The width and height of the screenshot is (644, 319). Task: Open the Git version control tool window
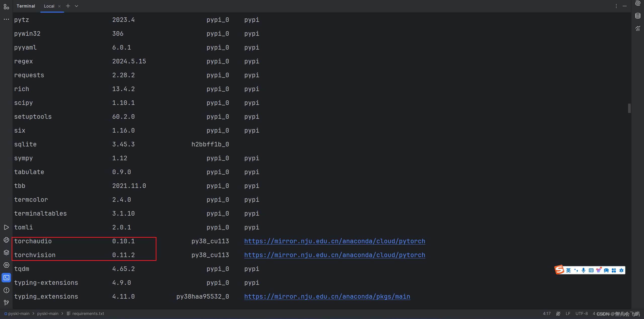[x=6, y=303]
